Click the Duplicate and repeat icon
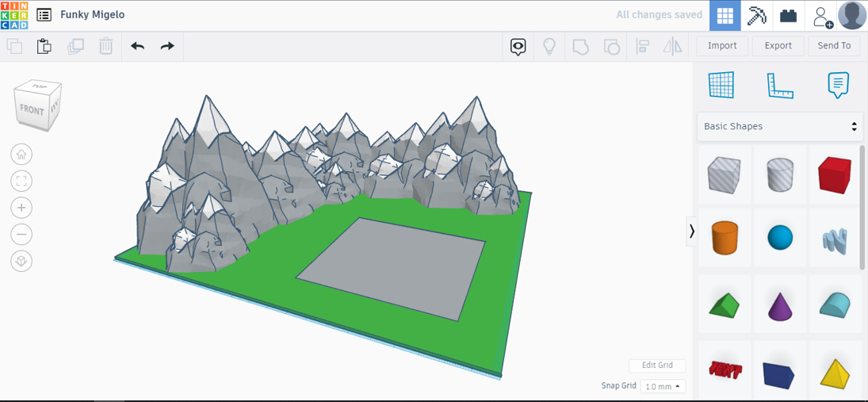The width and height of the screenshot is (868, 402). coord(75,46)
